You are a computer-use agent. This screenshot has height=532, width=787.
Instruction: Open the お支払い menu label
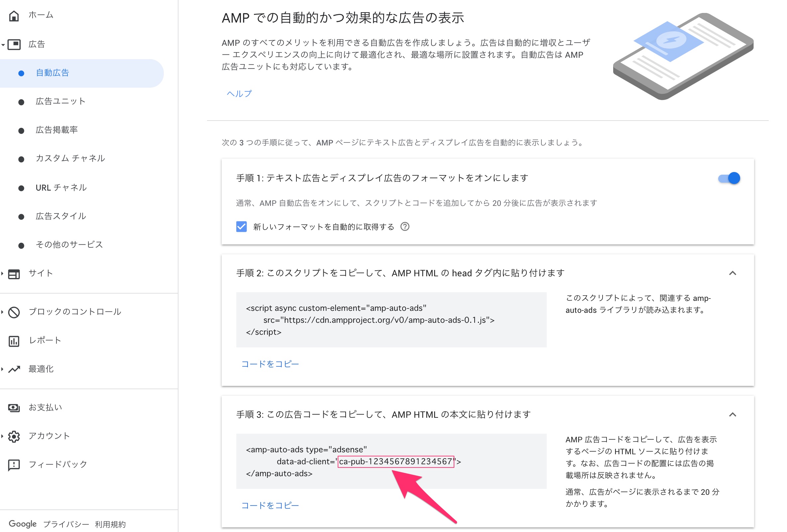[46, 407]
